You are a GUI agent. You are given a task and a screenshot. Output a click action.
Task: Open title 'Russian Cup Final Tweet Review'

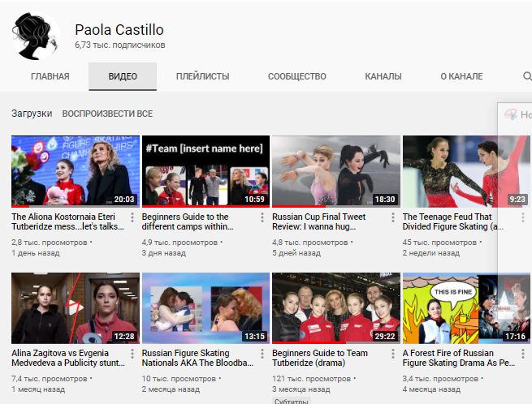tap(318, 221)
